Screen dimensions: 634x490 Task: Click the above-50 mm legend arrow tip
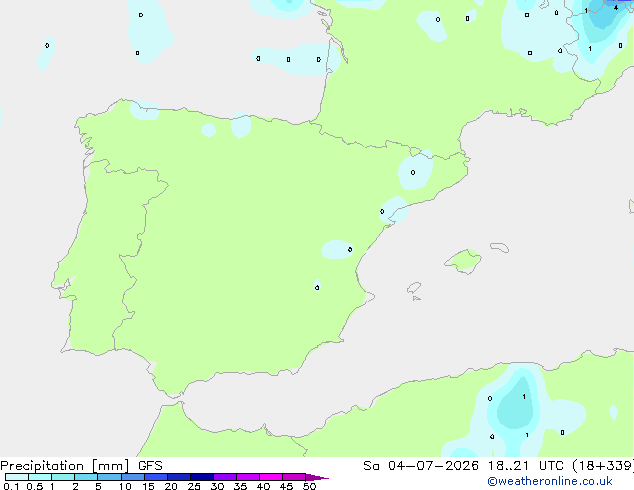click(x=317, y=477)
